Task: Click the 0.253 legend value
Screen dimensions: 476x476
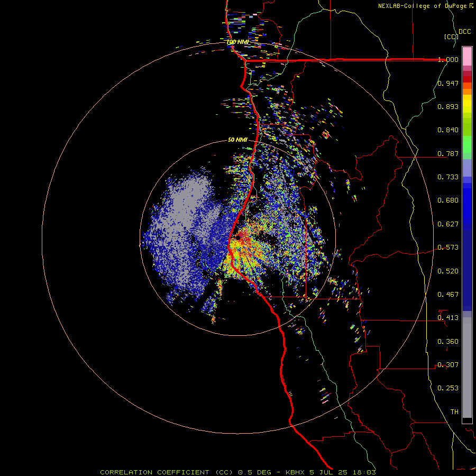Action: [x=448, y=388]
